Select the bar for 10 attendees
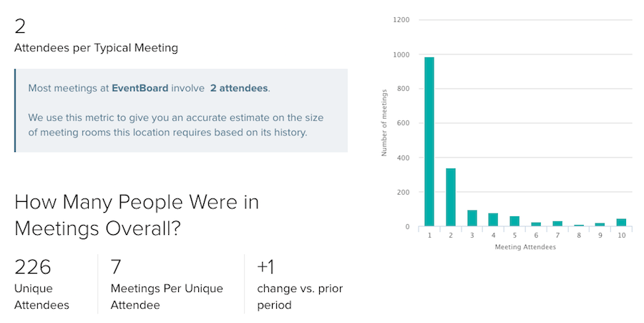Screen dimensions: 644x323 621,222
